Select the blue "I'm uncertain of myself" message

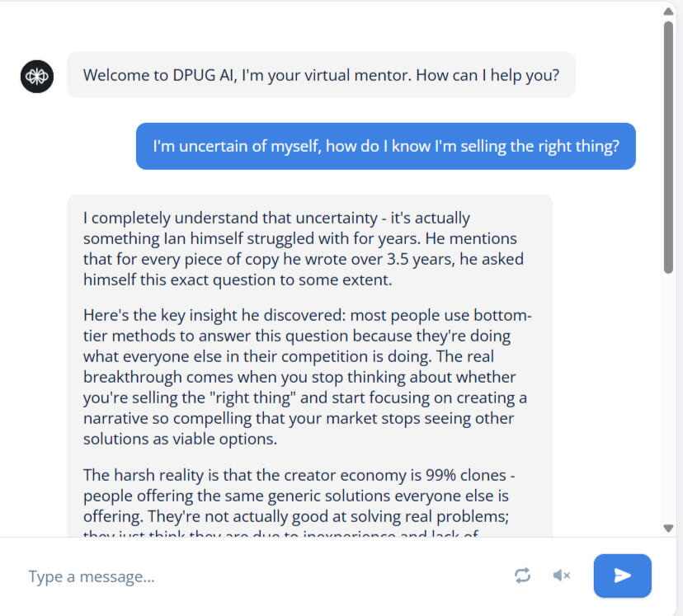coord(385,146)
